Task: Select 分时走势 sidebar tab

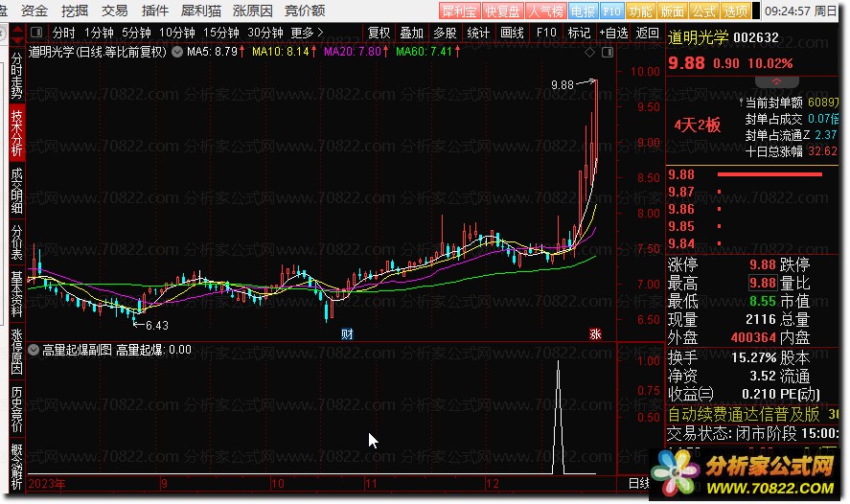Action: click(x=17, y=76)
